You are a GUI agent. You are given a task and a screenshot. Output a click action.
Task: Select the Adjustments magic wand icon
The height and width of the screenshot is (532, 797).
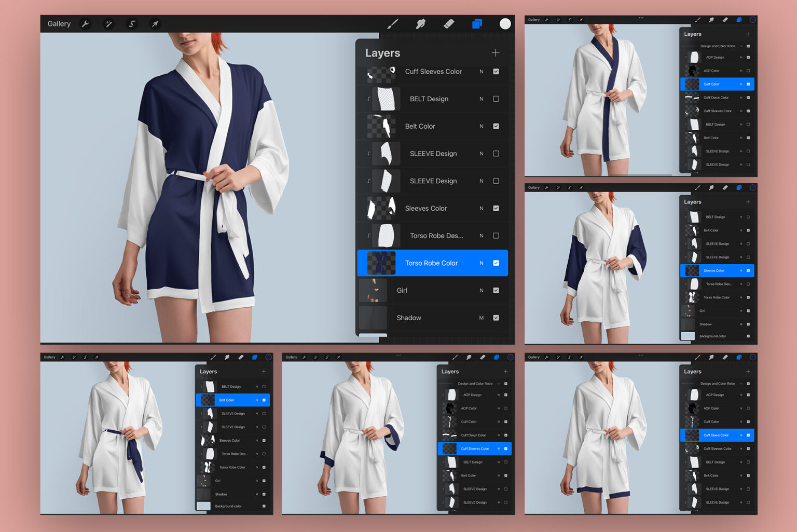[108, 23]
